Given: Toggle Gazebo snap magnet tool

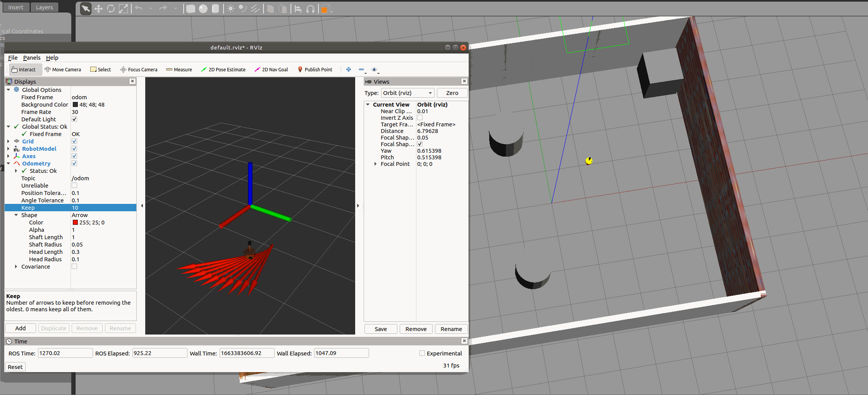Looking at the screenshot, I should coord(310,9).
